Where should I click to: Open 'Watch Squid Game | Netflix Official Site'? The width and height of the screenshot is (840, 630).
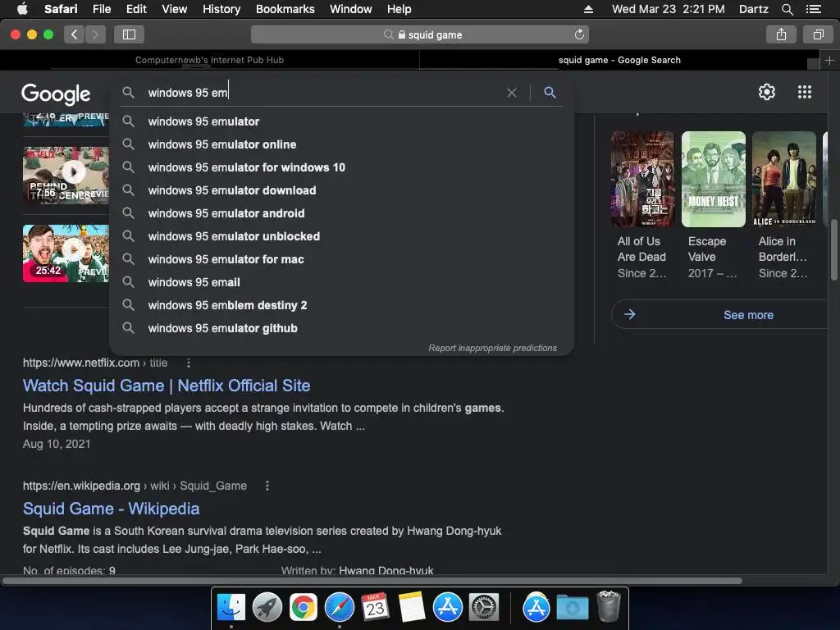point(167,386)
